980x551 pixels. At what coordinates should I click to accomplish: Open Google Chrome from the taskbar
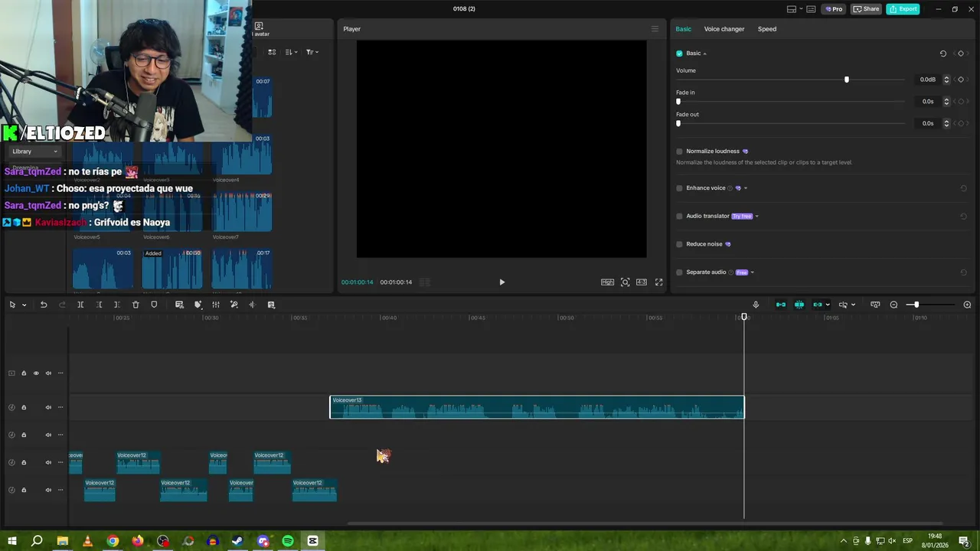tap(113, 541)
